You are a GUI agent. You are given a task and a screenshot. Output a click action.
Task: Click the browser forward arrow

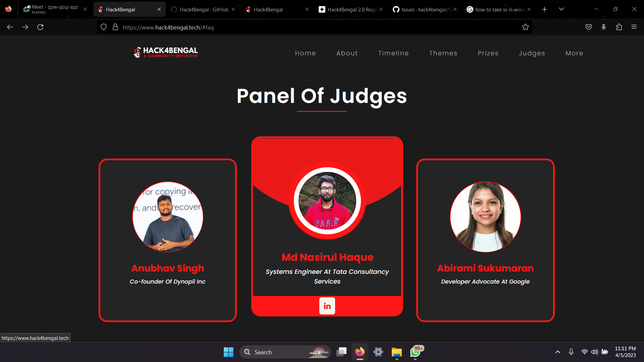pos(25,27)
